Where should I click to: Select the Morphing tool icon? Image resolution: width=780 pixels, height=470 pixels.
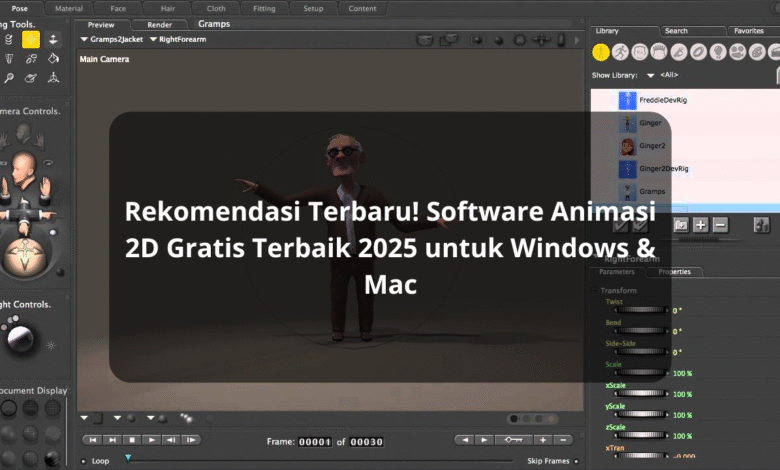coord(31,78)
